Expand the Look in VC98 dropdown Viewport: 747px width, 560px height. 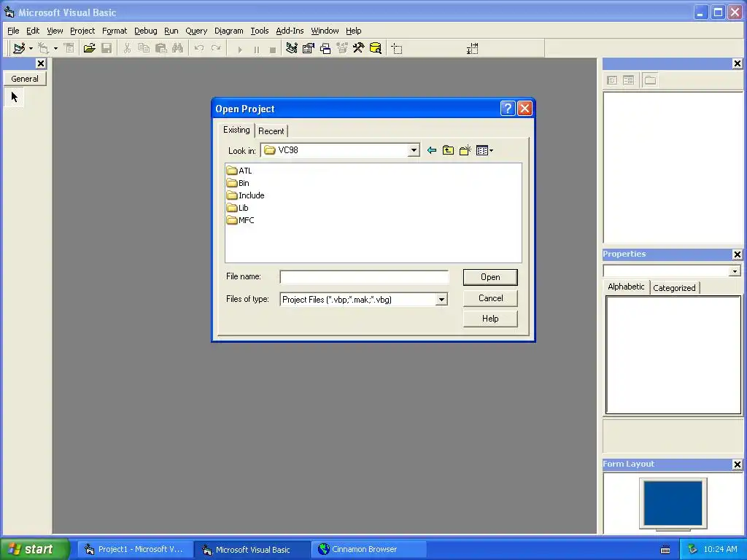(x=414, y=150)
